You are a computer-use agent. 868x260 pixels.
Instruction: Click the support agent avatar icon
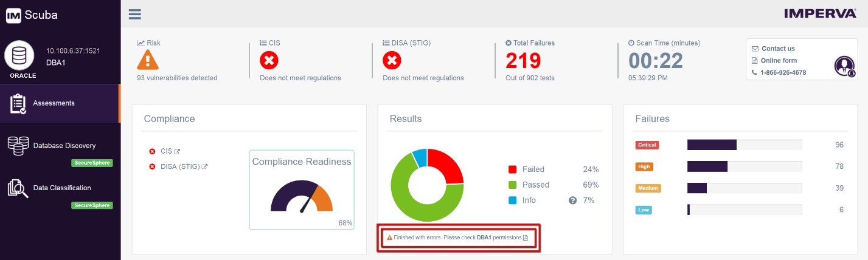844,66
